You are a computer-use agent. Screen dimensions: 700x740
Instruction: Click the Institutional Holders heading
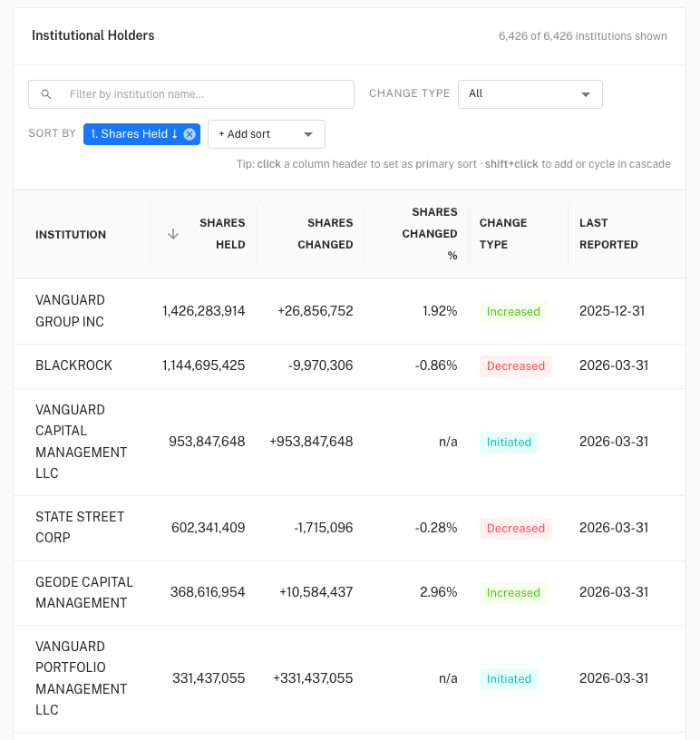[x=93, y=36]
